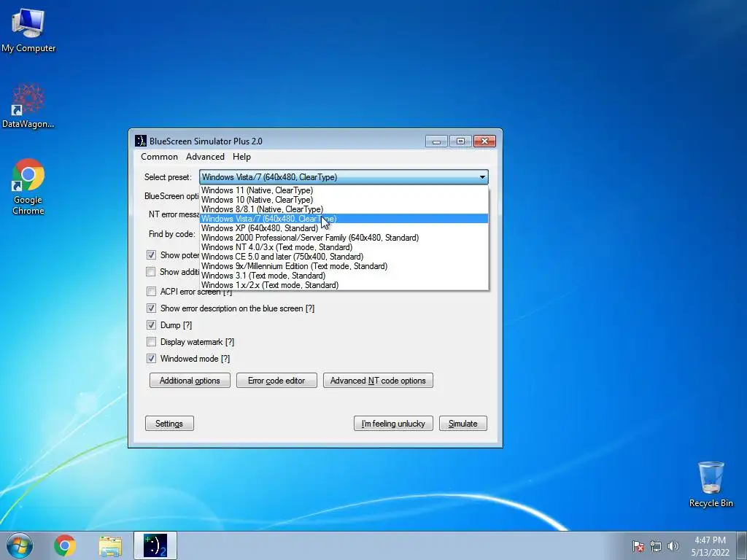Open the clock showing 4:47 PM
This screenshot has width=747, height=560.
pos(710,545)
